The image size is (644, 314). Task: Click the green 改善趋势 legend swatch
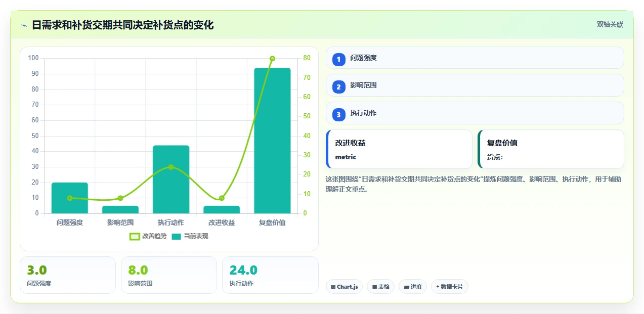[135, 236]
